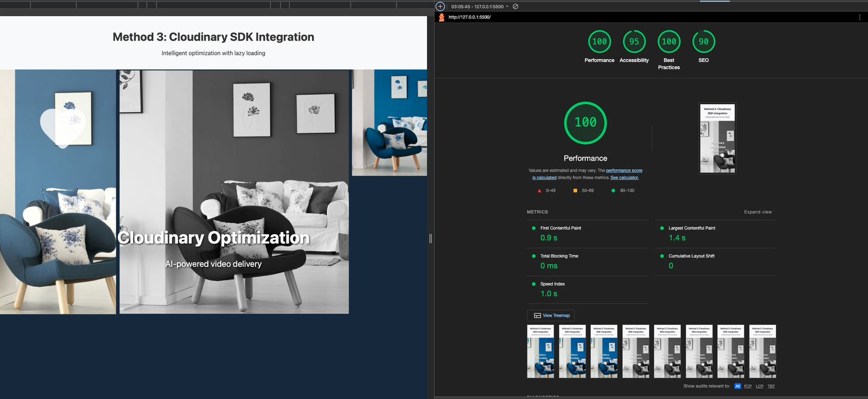Select the 1.4 s Largest Contentful Paint value
868x399 pixels.
pos(677,238)
